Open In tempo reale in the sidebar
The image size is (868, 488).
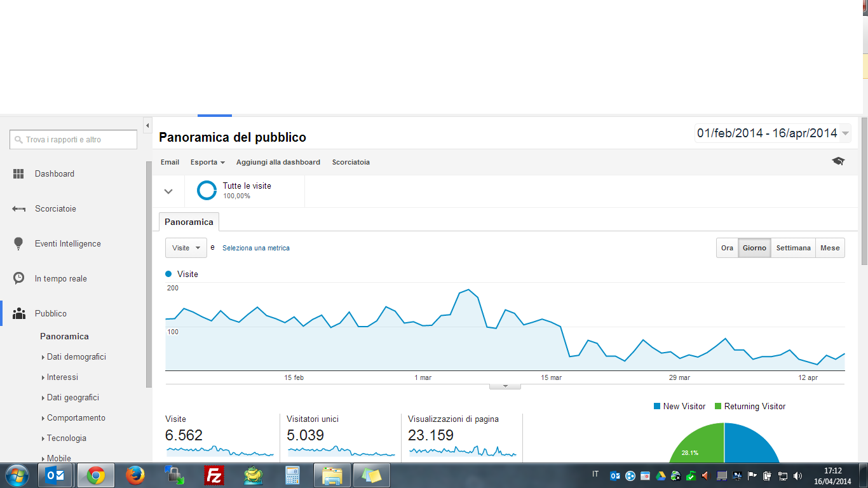point(61,278)
